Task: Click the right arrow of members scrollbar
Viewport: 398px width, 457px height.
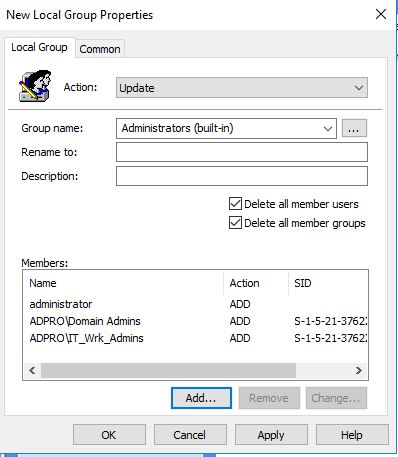Action: (359, 370)
